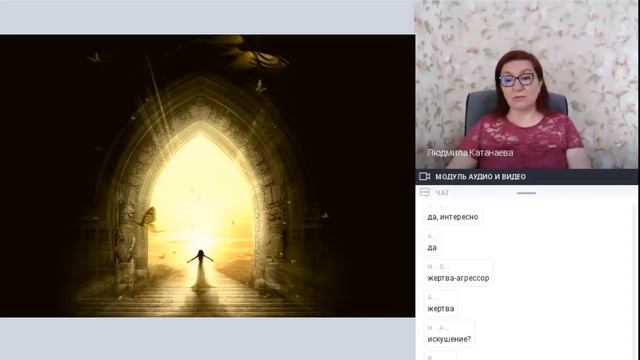Click the chat message "жертва"
This screenshot has height=360, width=640.
coord(440,309)
